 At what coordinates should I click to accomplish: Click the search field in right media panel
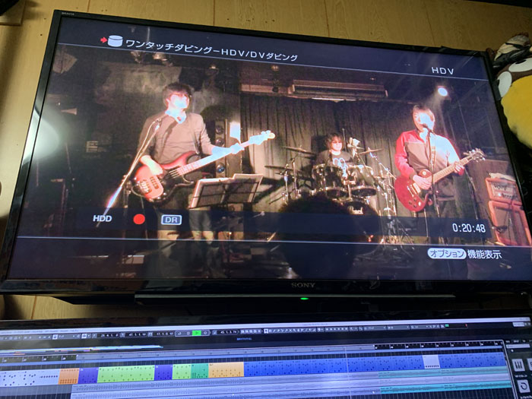pos(518,346)
